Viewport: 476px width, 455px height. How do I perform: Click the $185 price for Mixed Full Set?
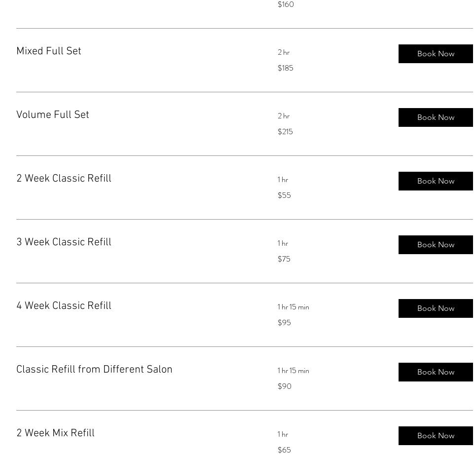tap(285, 68)
